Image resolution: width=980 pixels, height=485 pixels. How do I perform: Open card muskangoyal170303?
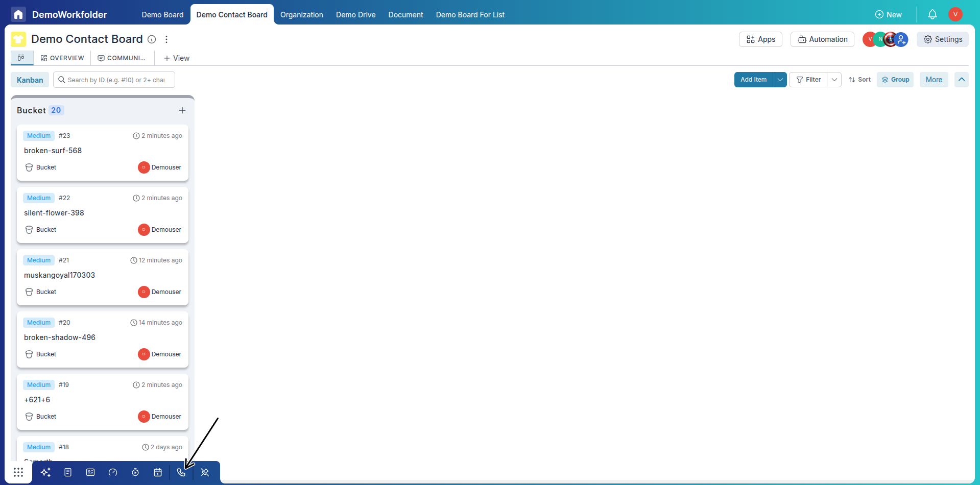(x=103, y=277)
